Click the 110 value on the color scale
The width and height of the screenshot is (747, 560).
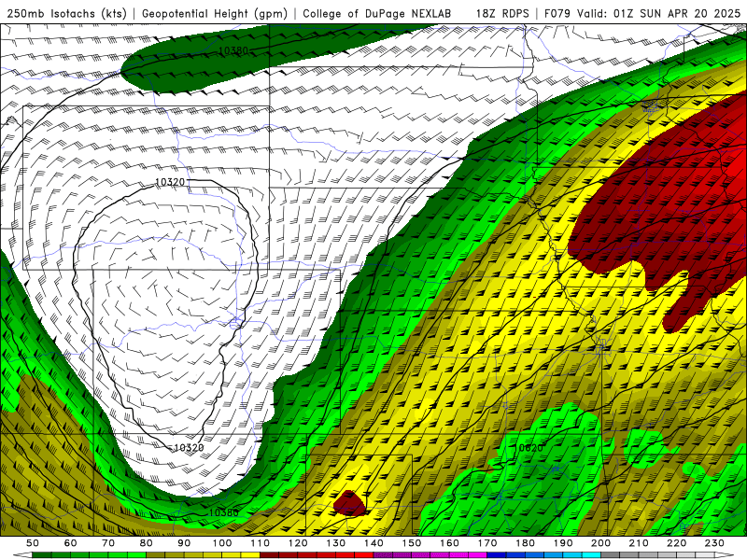[x=261, y=543]
